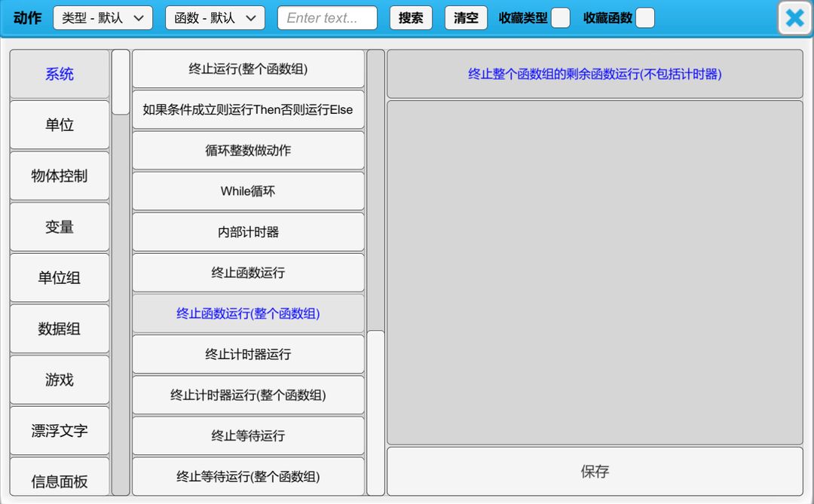Select the 单位组 category
The height and width of the screenshot is (504, 814).
coord(60,278)
